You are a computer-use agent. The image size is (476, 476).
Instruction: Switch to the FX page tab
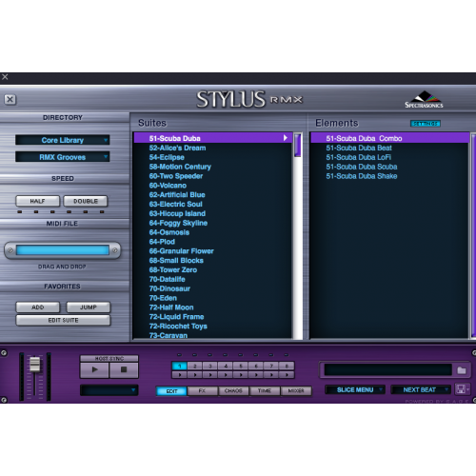pos(203,391)
